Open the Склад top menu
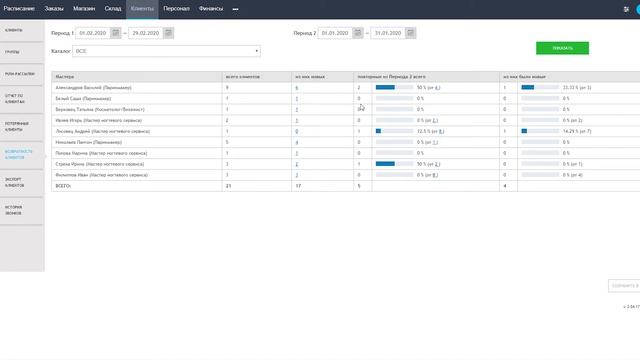This screenshot has width=640, height=360. click(113, 9)
